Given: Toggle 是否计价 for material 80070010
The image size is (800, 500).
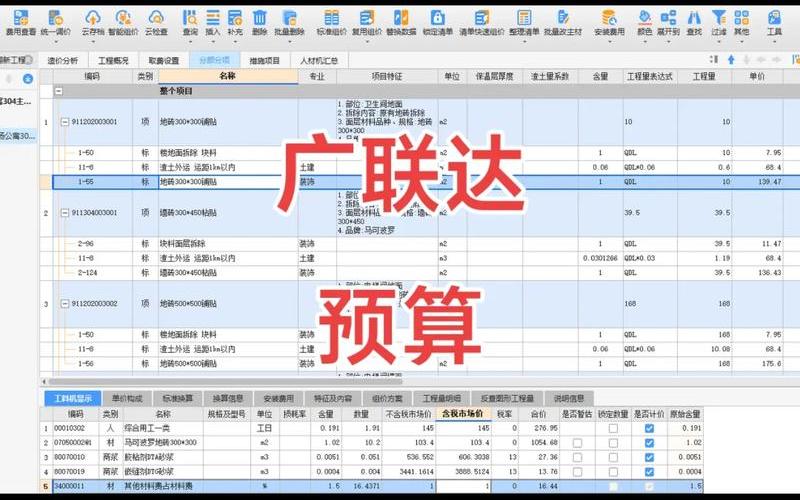Looking at the screenshot, I should pyautogui.click(x=649, y=457).
